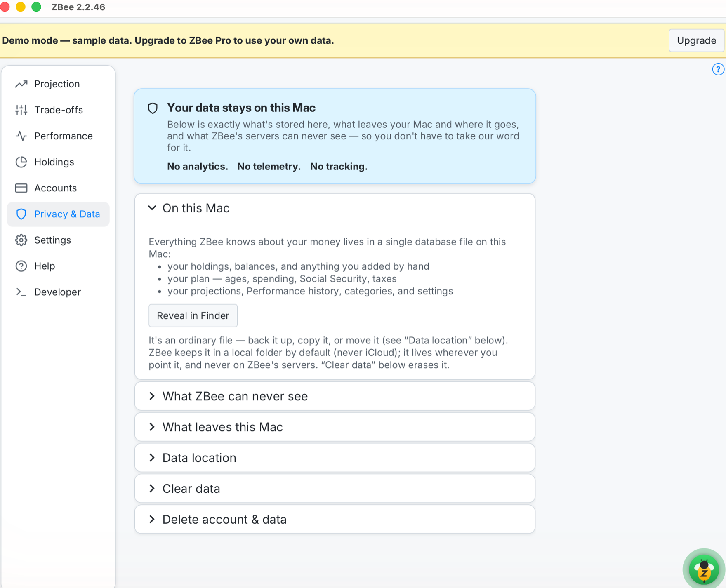
Task: Open Settings from the sidebar
Action: point(52,240)
